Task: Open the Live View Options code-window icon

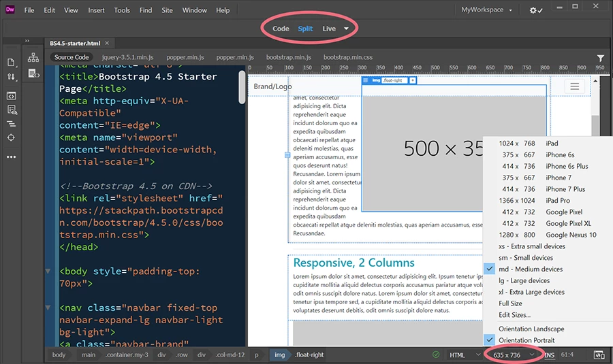Action: point(11,96)
